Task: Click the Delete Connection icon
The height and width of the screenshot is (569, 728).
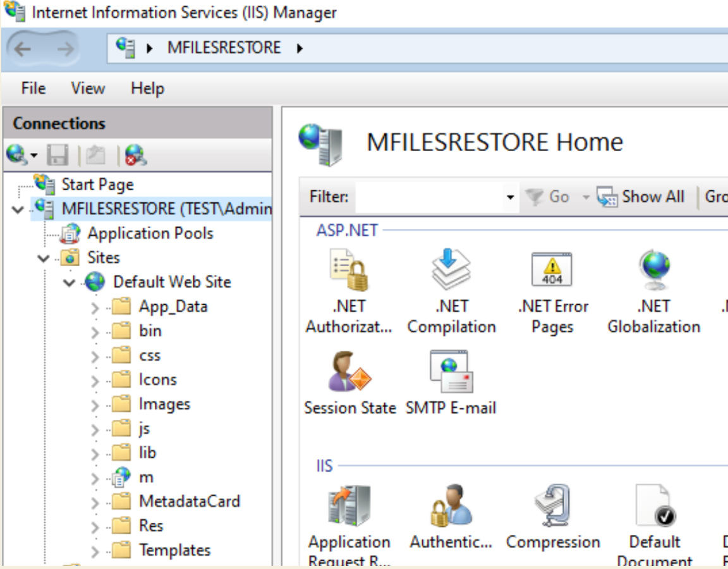Action: [x=136, y=155]
